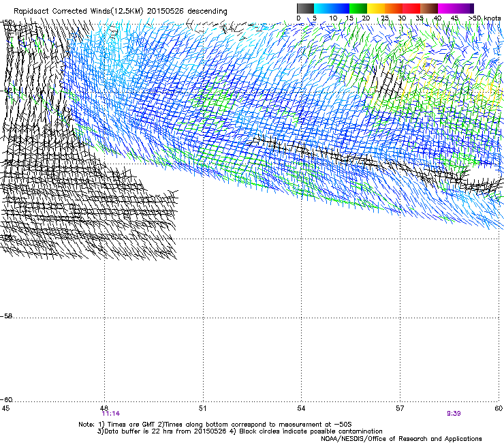Click legend tick label '25'
Viewport: 504px width, 443px height.
[x=384, y=18]
